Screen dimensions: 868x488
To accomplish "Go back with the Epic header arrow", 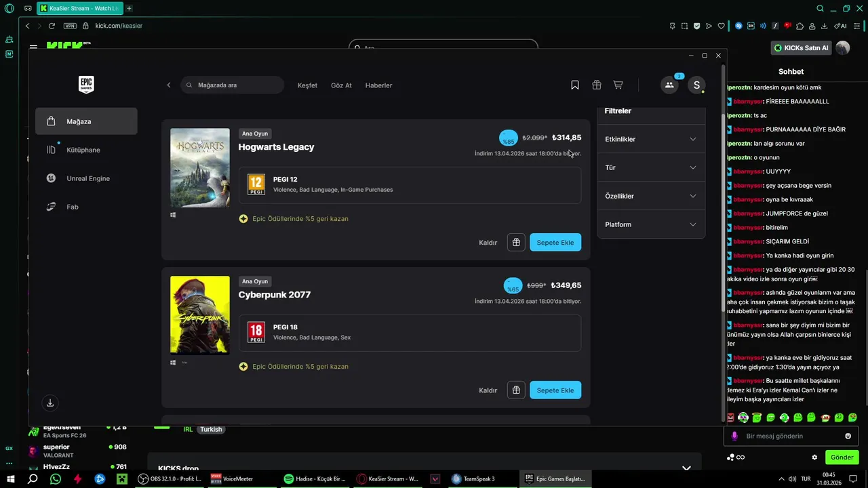I will (169, 85).
